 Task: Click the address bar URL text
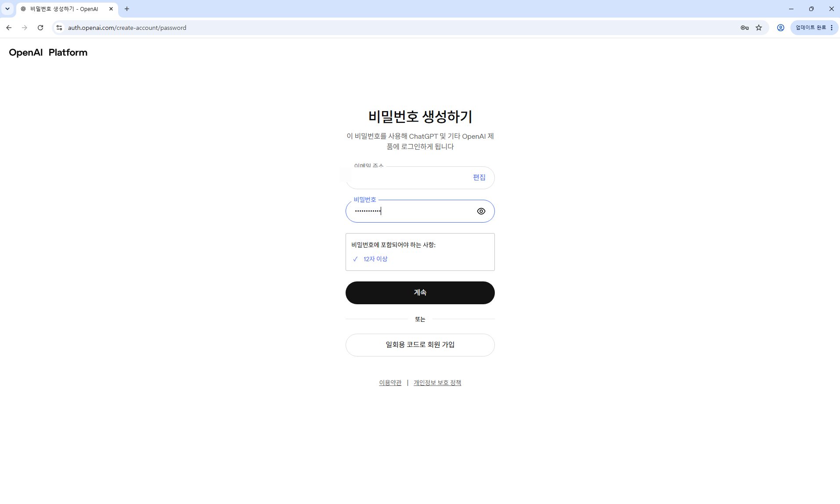[x=127, y=28]
